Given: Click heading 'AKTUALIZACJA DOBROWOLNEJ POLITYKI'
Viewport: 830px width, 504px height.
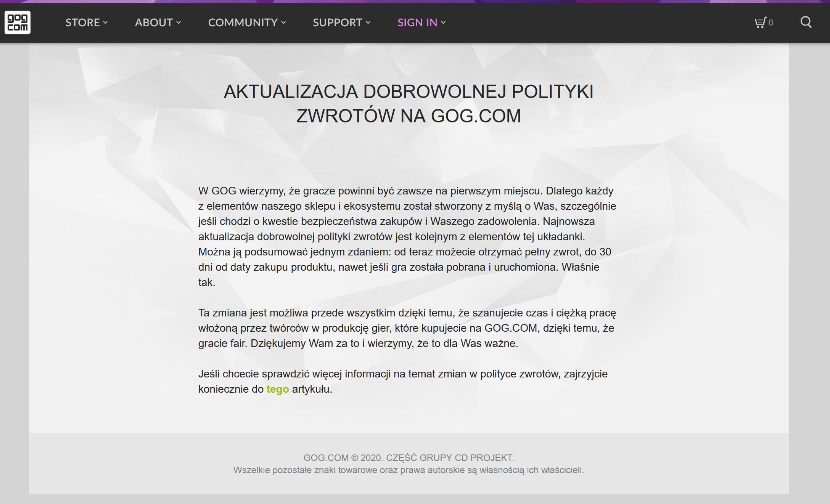Looking at the screenshot, I should (x=409, y=92).
